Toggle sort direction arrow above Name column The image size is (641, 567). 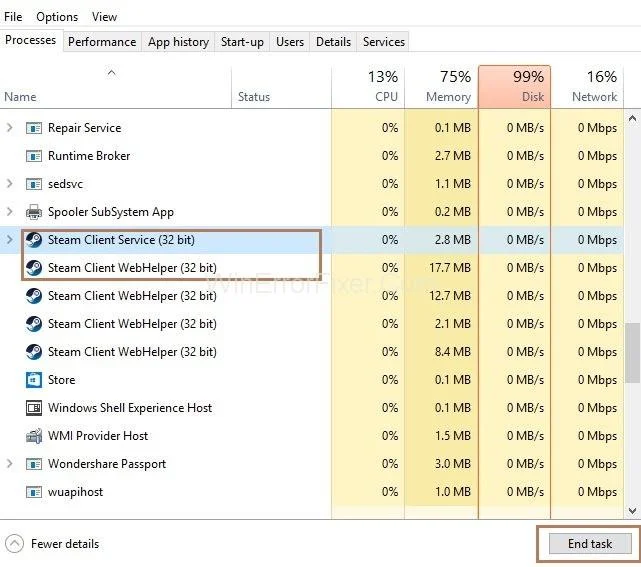click(x=111, y=74)
